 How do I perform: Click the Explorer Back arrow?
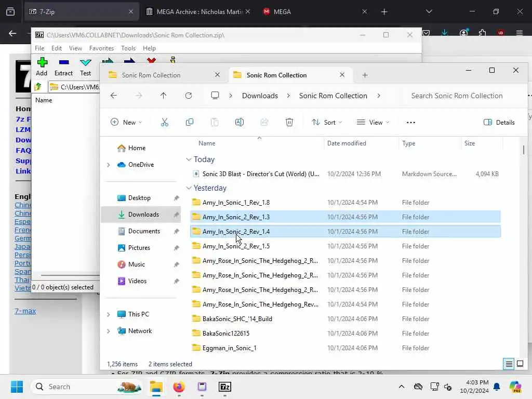pos(114,96)
